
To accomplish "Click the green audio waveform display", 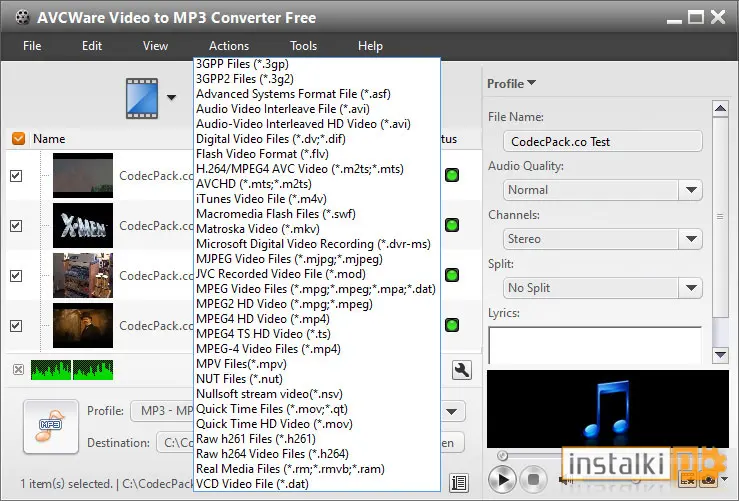I will 72,370.
